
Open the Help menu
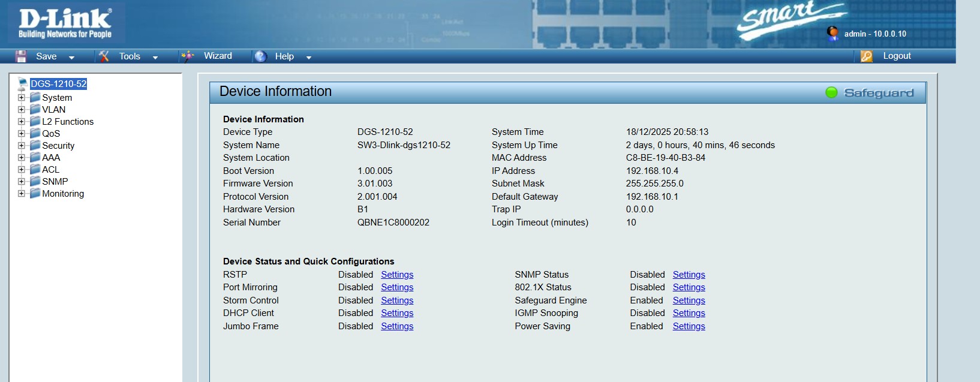point(284,56)
